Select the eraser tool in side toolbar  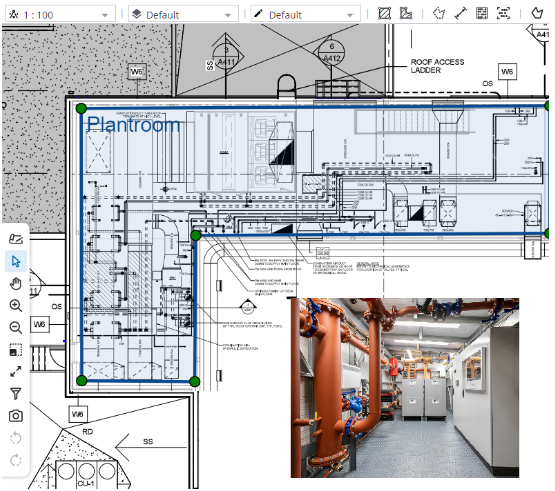point(16,239)
